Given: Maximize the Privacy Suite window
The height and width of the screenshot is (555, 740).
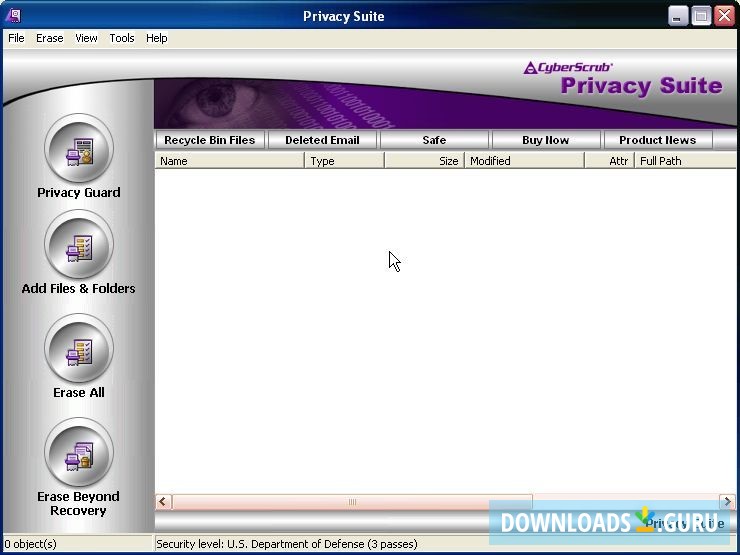Looking at the screenshot, I should pos(701,16).
